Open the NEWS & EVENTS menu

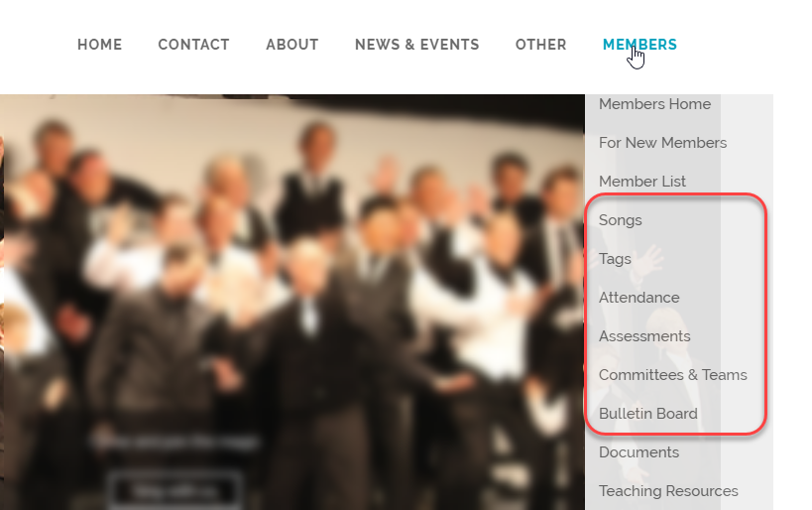pos(416,45)
